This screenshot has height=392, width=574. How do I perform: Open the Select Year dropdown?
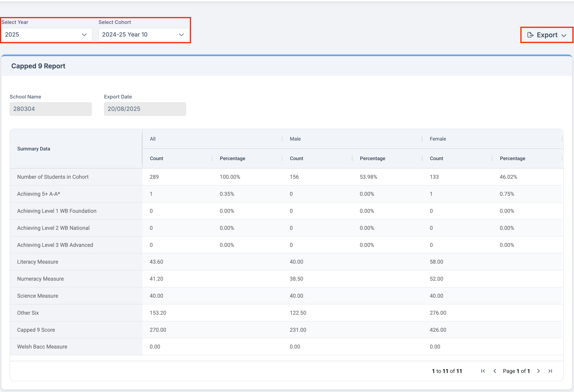46,35
